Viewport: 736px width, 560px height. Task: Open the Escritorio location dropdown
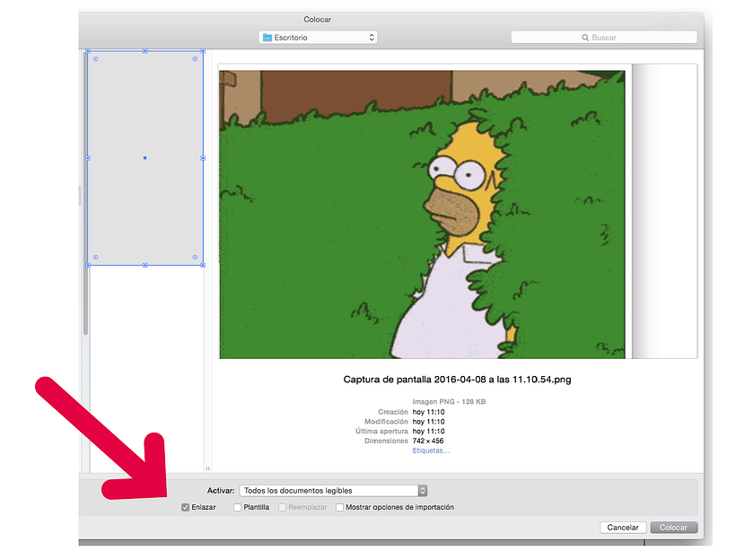coord(317,38)
